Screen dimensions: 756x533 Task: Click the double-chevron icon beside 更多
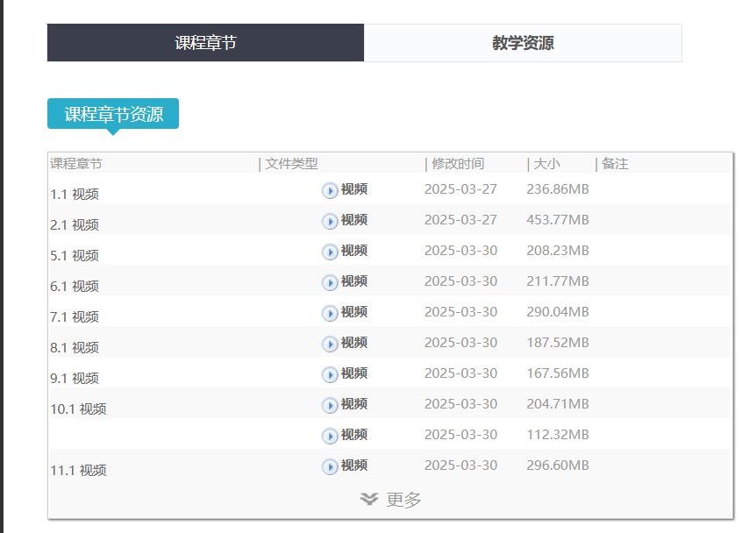pos(369,500)
